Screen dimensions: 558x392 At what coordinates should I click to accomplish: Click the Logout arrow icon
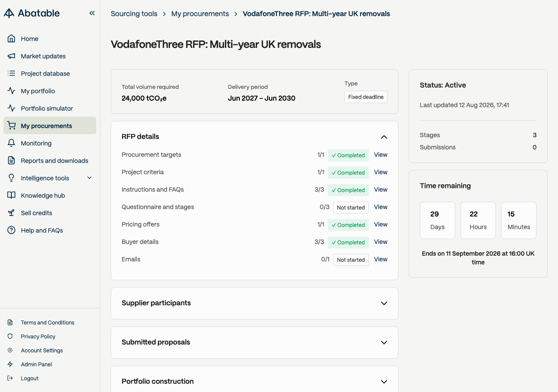(x=10, y=378)
